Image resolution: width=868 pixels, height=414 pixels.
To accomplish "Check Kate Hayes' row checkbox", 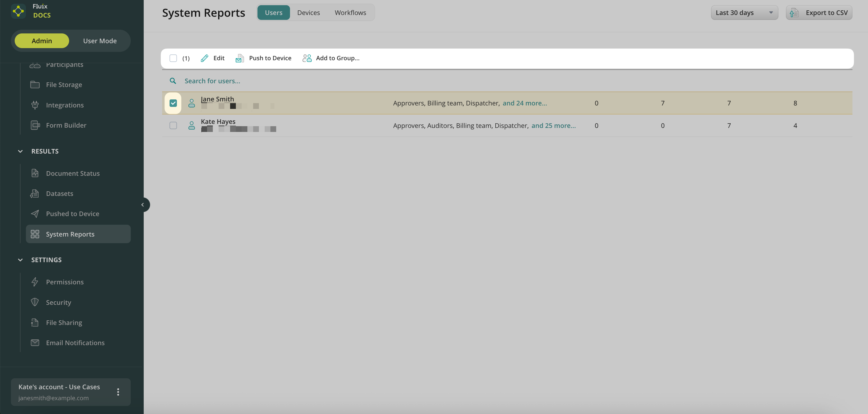I will pos(173,125).
